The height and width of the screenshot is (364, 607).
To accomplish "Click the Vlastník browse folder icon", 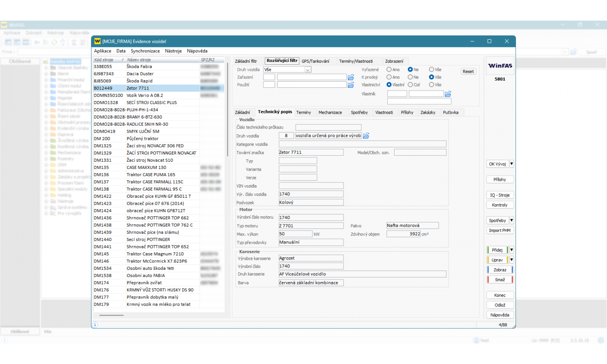I will [448, 94].
